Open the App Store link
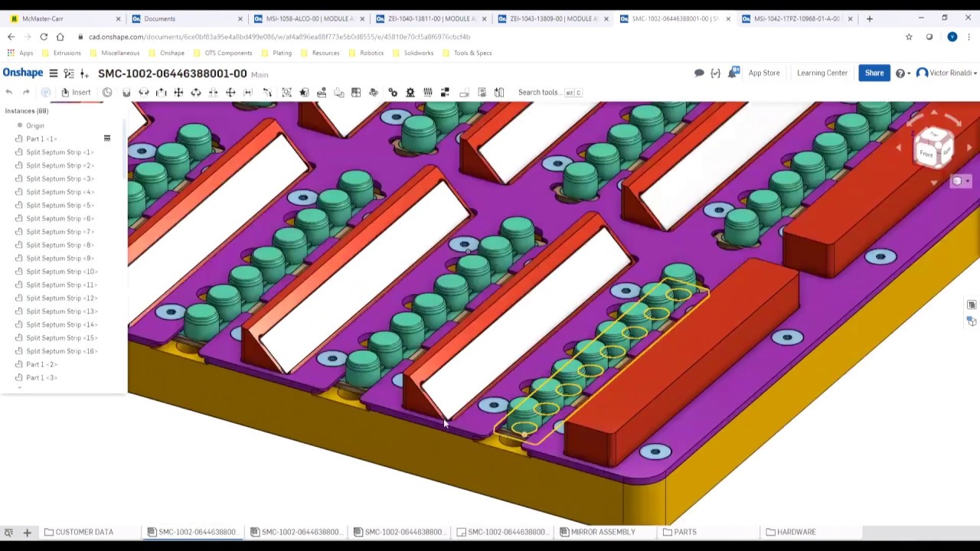The image size is (980, 551). (764, 73)
